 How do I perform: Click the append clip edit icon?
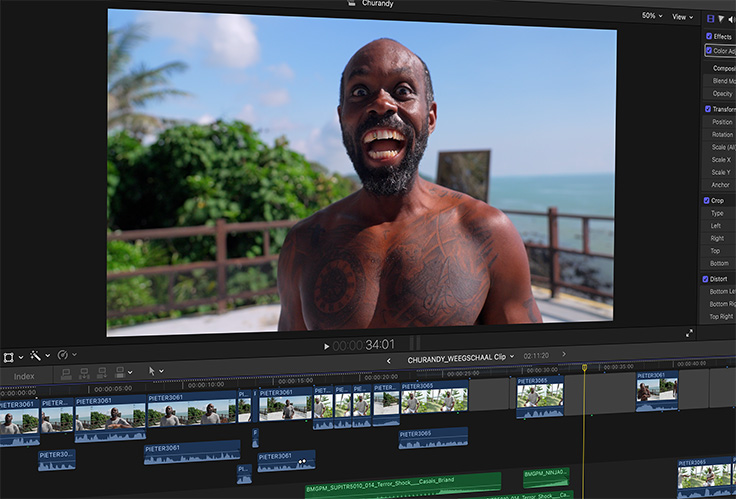(x=101, y=373)
